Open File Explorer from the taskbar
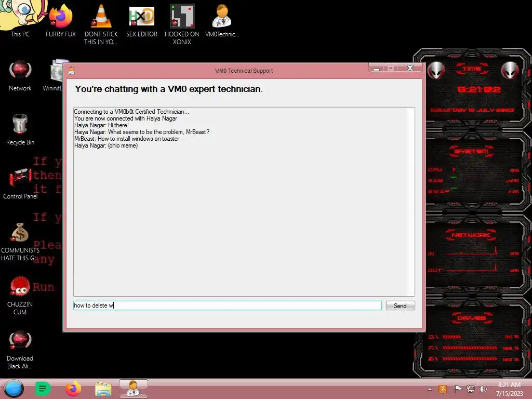The height and width of the screenshot is (399, 532). coord(103,389)
